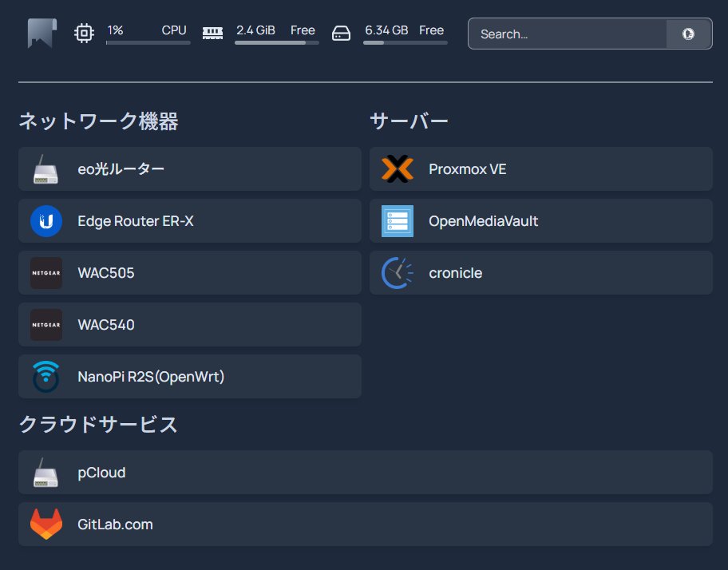The image size is (728, 570).
Task: Click the cronicle clock icon
Action: [x=398, y=273]
